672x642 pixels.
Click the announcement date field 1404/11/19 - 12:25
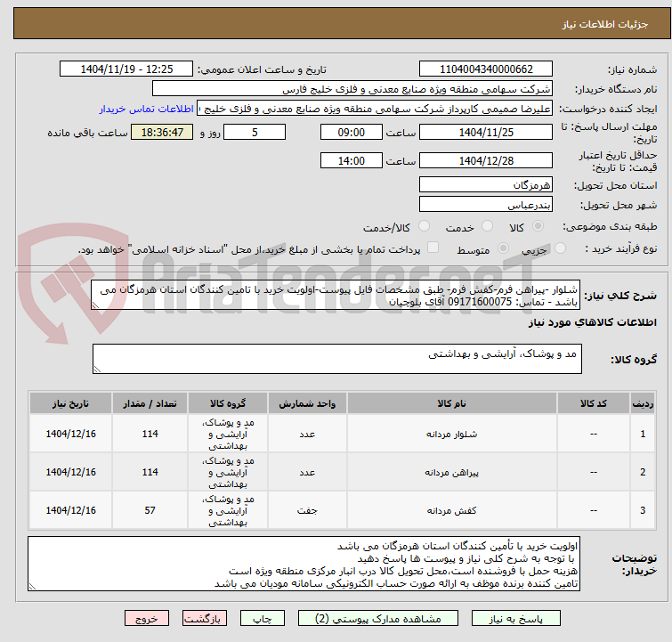[126, 69]
